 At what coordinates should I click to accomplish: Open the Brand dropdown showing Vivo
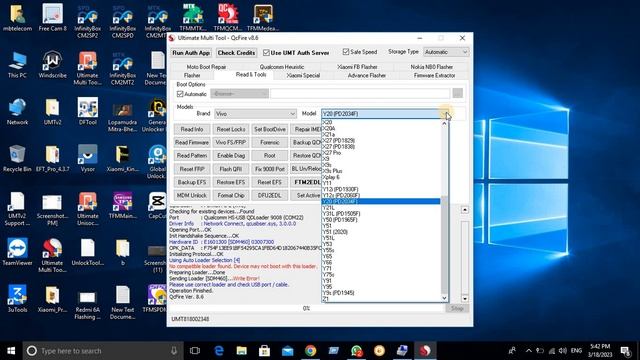pyautogui.click(x=255, y=113)
